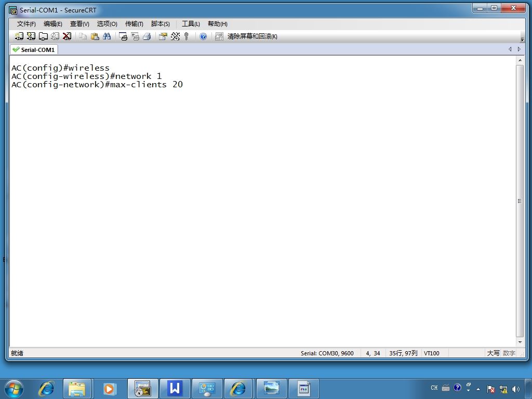Open the 帮助(H) menu

pos(218,24)
